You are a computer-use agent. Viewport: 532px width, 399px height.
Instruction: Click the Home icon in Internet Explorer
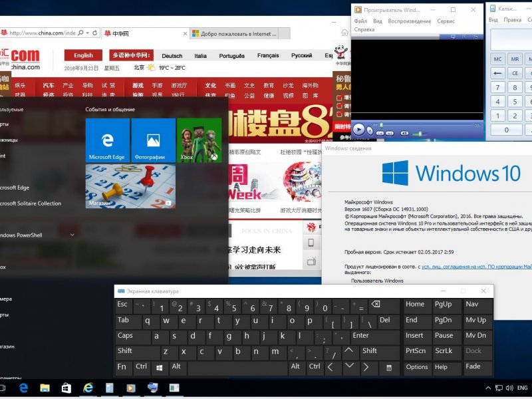click(x=344, y=33)
